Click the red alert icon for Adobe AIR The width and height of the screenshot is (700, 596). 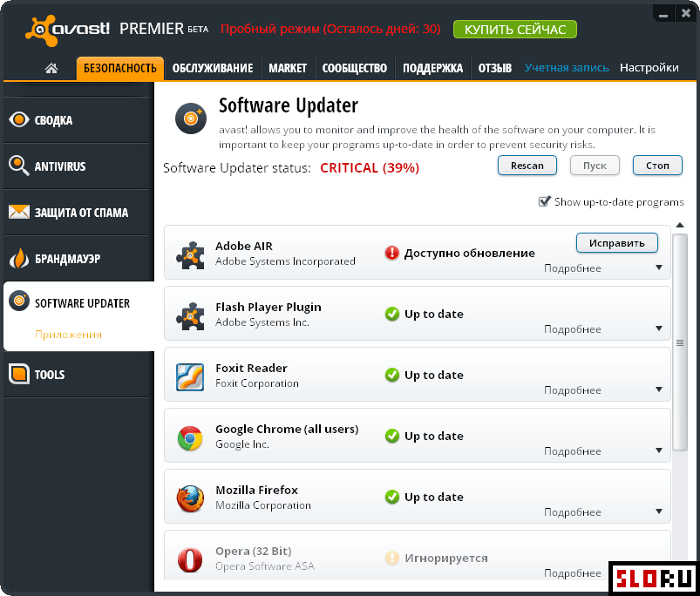(x=392, y=253)
